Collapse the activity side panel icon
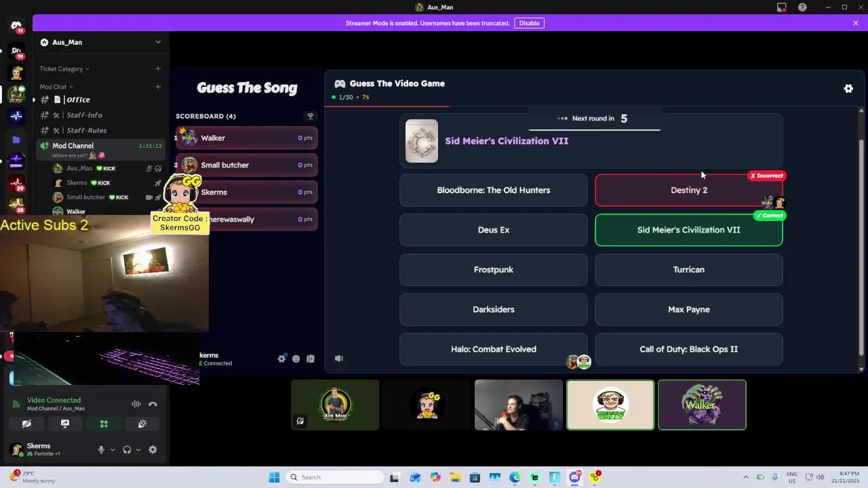Image resolution: width=868 pixels, height=488 pixels. click(x=311, y=359)
